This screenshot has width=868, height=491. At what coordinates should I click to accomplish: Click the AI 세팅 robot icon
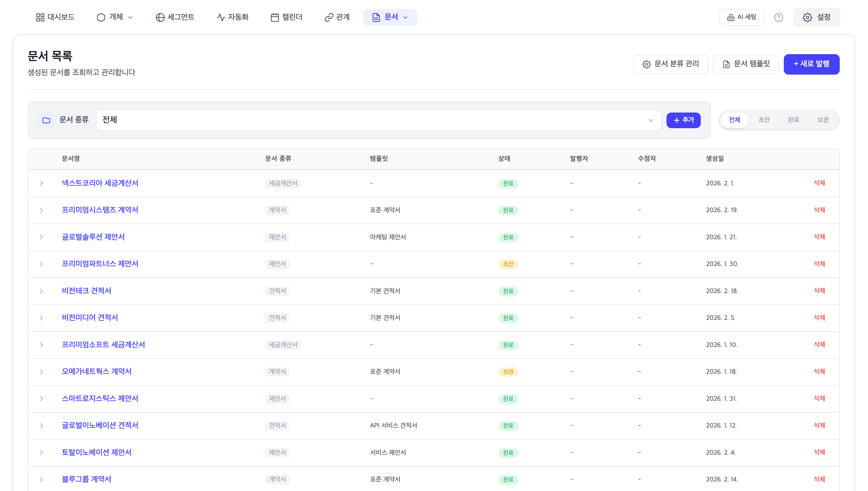click(x=730, y=17)
